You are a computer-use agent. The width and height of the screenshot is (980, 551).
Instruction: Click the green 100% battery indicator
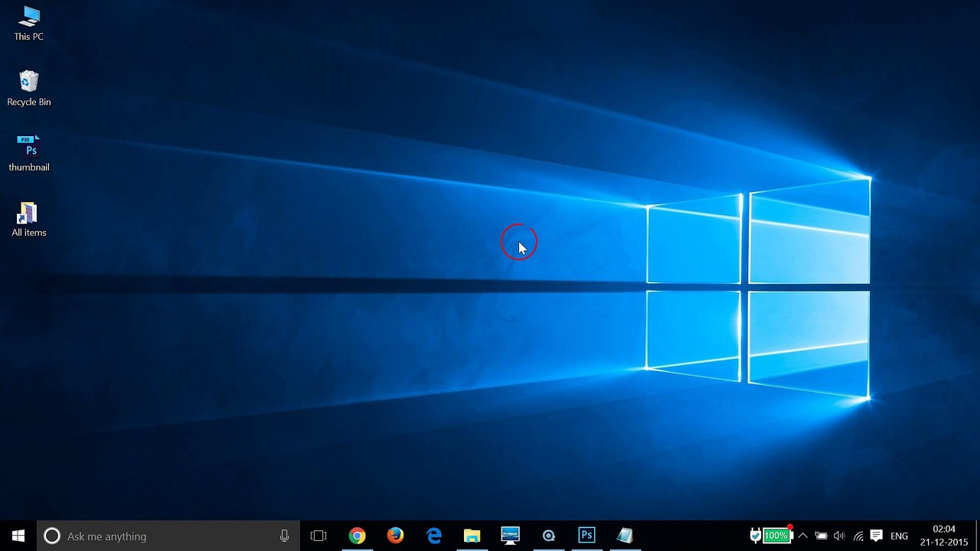pyautogui.click(x=776, y=536)
